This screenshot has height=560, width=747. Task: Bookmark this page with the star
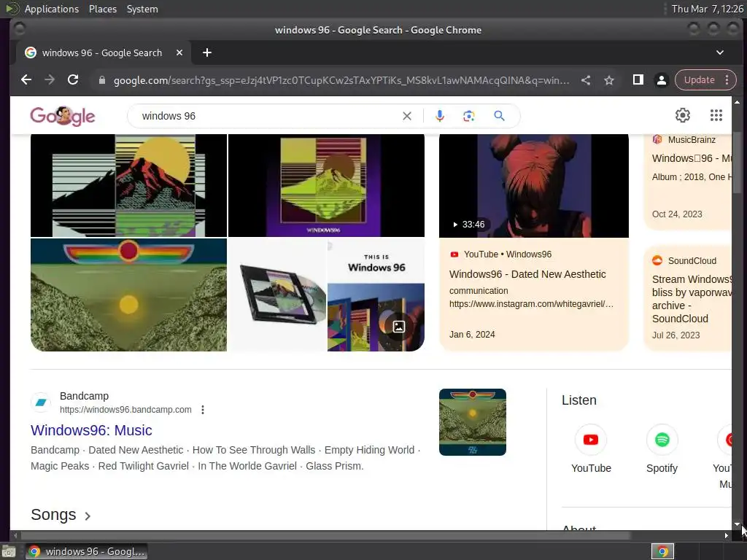pos(609,80)
